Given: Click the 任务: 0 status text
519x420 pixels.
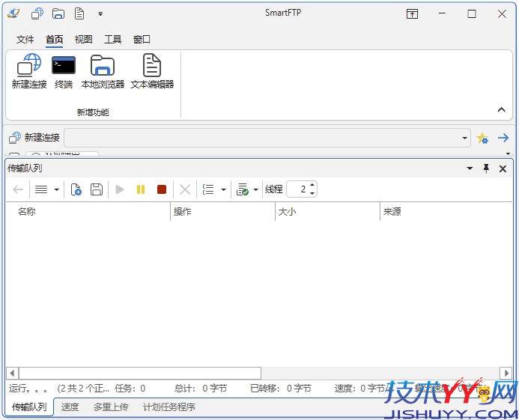Looking at the screenshot, I should coord(130,388).
